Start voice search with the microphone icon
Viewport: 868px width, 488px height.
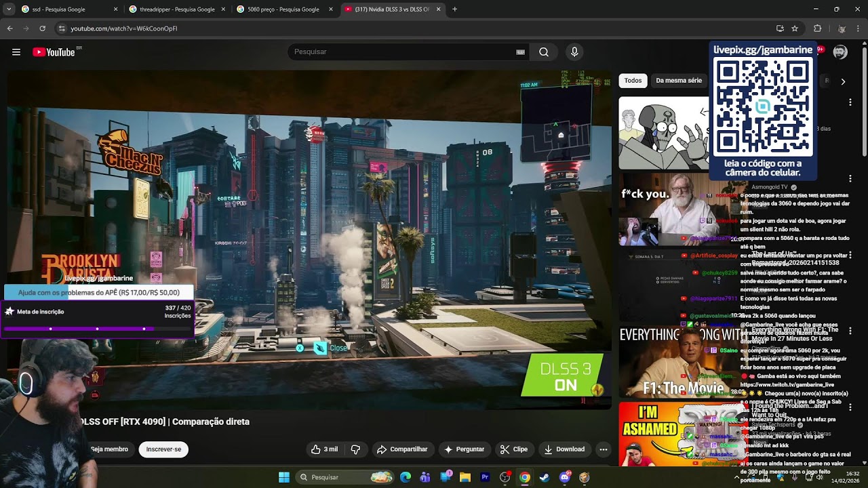[x=574, y=52]
